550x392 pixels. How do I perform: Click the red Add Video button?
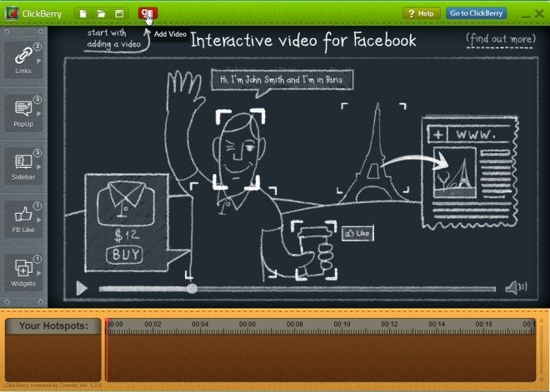tap(147, 13)
